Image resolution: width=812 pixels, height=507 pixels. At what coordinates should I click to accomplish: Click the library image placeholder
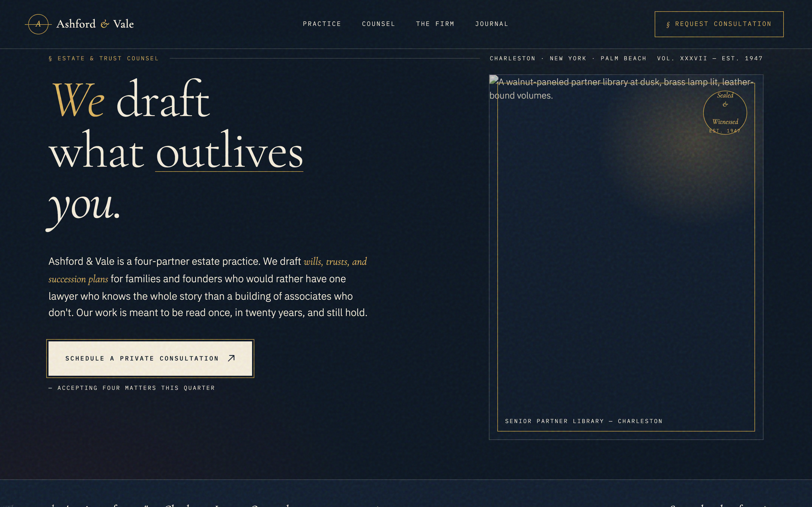pos(626,255)
